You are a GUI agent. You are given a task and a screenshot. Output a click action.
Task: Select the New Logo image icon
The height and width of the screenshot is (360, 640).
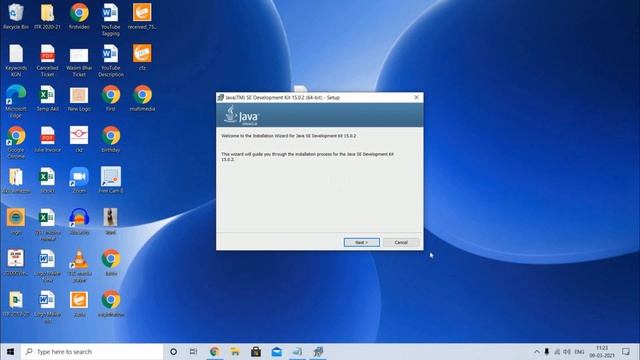[x=79, y=98]
